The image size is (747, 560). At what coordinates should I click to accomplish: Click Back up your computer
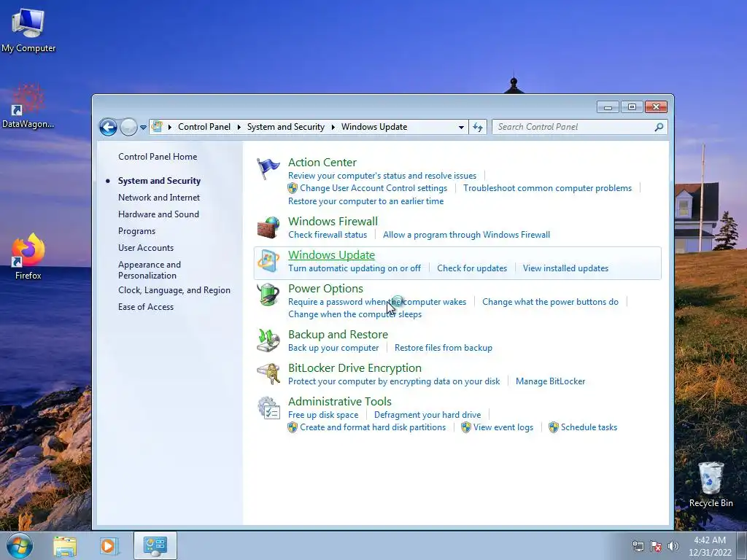coord(333,348)
